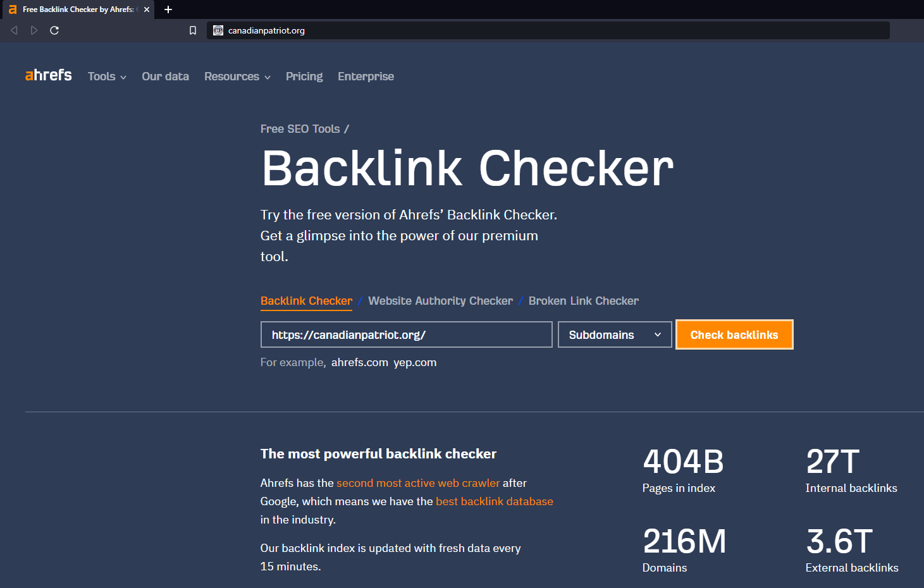This screenshot has height=588, width=924.
Task: Switch to Broken Link Checker
Action: 584,301
